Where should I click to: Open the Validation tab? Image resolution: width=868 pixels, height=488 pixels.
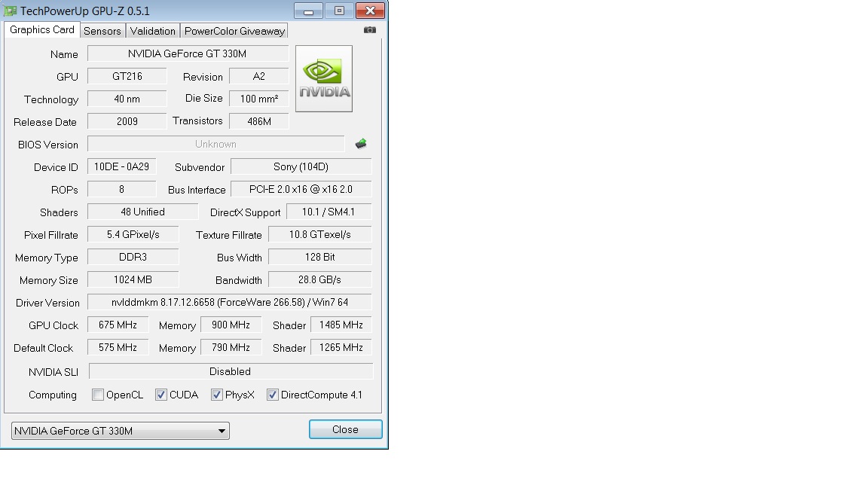[153, 31]
